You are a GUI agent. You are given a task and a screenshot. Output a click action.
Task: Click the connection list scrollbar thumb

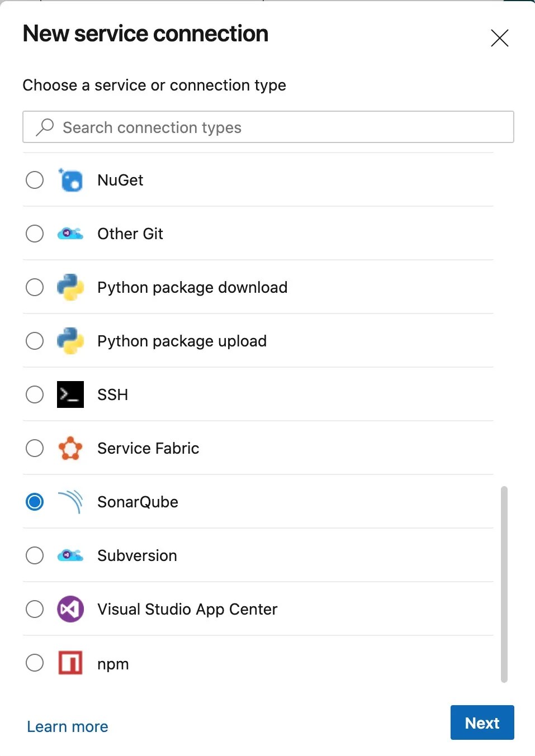pos(504,584)
